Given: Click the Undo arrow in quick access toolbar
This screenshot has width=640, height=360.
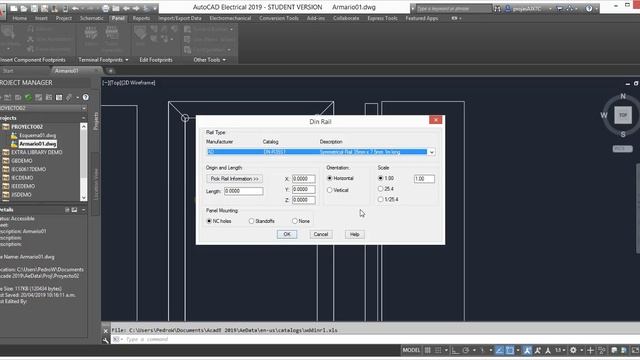Looking at the screenshot, I should (x=76, y=8).
